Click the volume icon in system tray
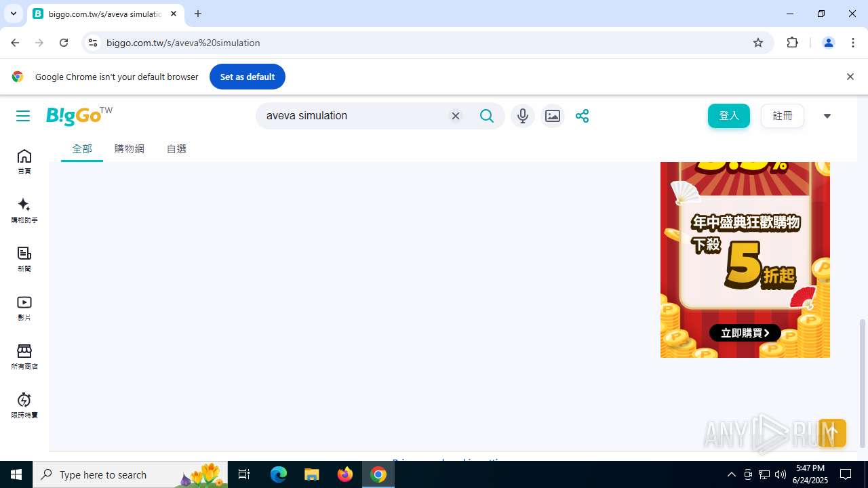 (781, 474)
